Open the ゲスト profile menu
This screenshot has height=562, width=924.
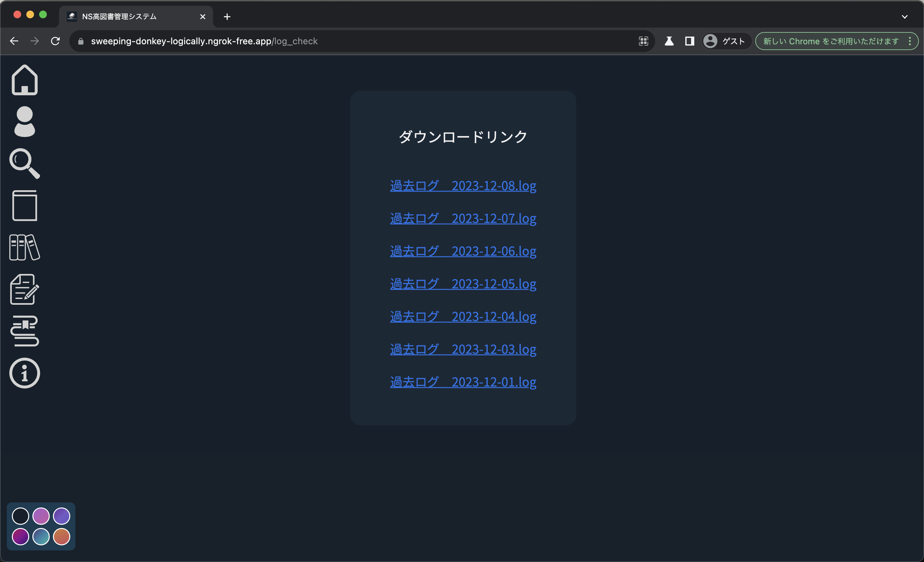(x=726, y=41)
